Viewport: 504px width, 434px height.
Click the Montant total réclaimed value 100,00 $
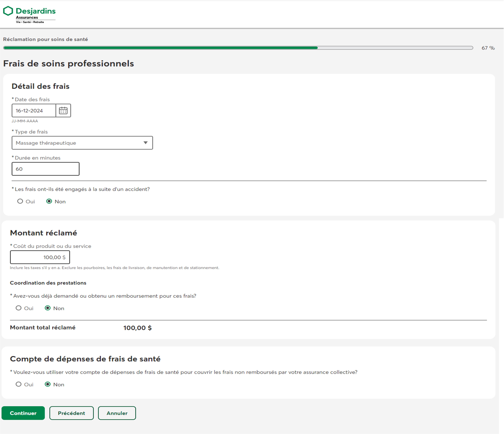point(137,328)
